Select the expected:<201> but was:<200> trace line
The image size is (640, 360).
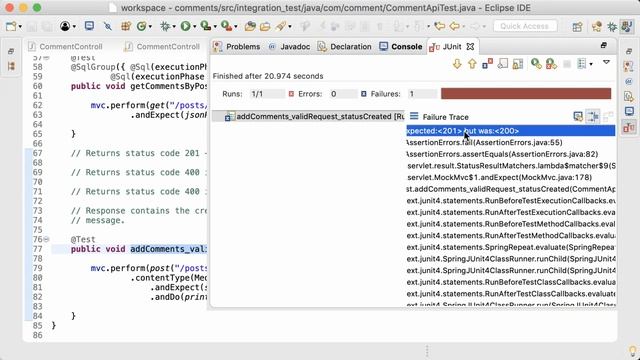511,131
